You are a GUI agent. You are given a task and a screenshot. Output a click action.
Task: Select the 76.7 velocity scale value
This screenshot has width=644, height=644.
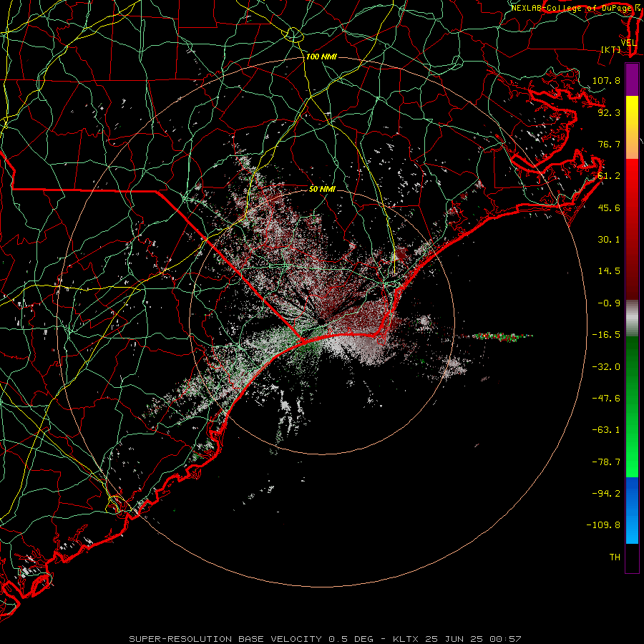pos(609,144)
